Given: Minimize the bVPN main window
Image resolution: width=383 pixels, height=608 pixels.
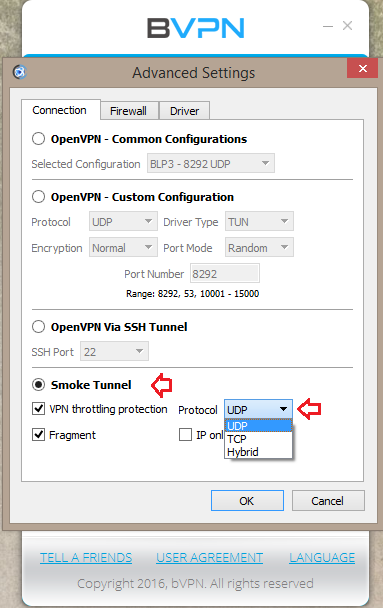Looking at the screenshot, I should point(328,26).
